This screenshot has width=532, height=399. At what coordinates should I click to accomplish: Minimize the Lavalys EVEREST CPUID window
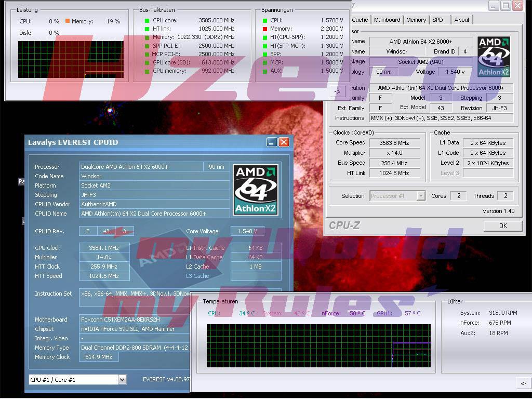pos(271,142)
